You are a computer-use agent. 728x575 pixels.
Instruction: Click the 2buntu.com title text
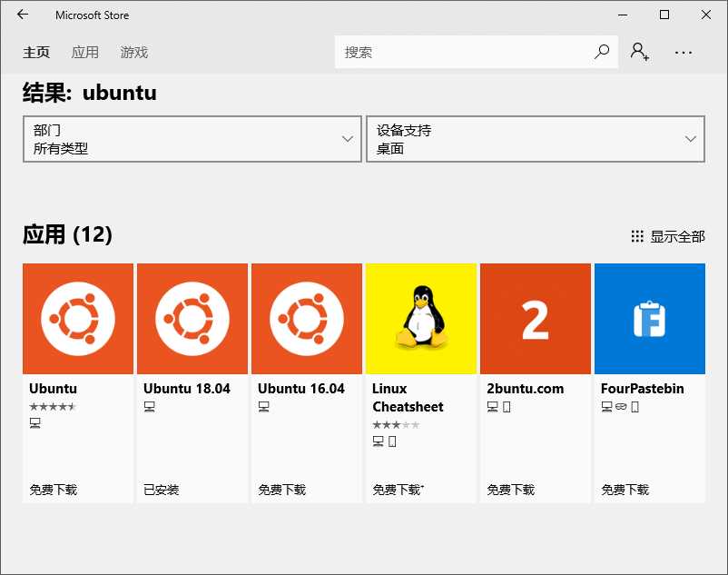(525, 388)
